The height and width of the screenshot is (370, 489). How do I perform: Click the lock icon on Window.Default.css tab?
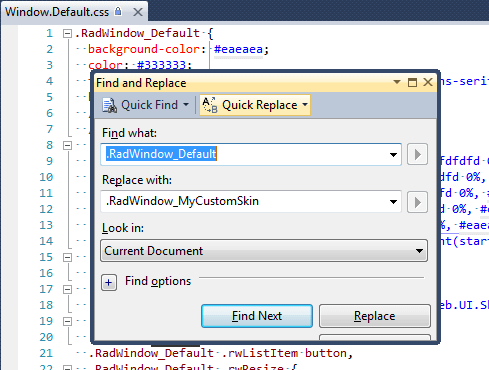coord(118,12)
